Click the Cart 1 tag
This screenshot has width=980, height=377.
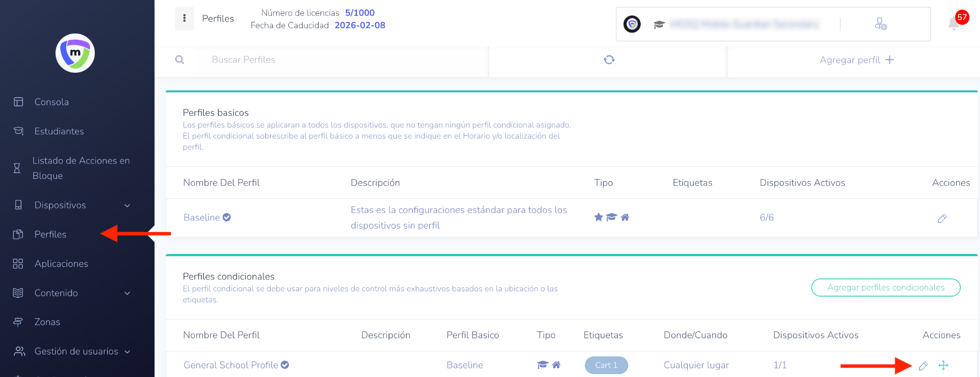[x=606, y=365]
